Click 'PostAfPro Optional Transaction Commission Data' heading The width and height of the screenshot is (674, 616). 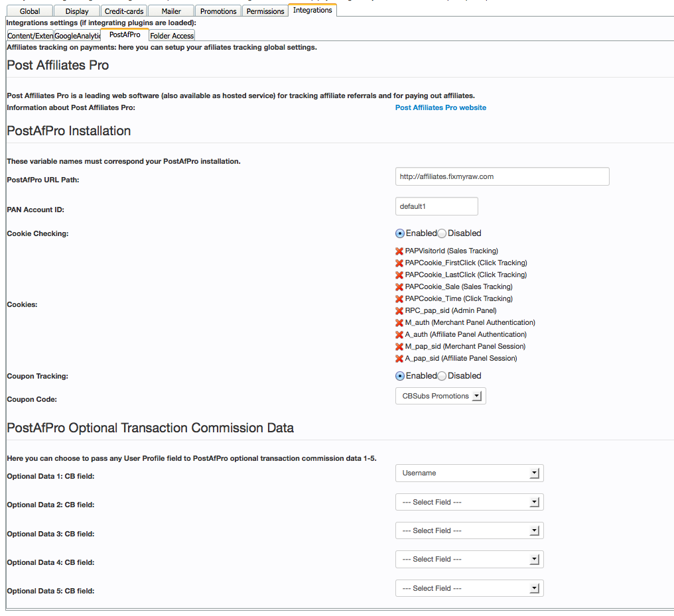(151, 428)
